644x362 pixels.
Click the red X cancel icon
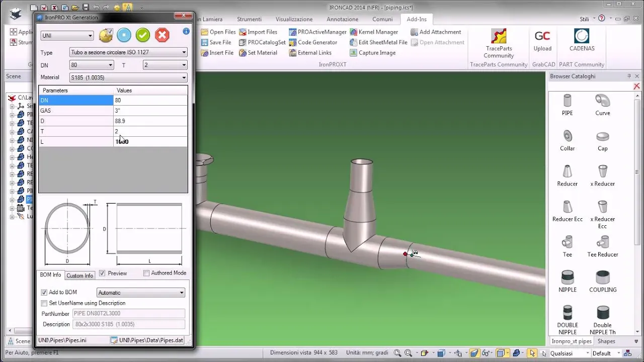pyautogui.click(x=162, y=35)
